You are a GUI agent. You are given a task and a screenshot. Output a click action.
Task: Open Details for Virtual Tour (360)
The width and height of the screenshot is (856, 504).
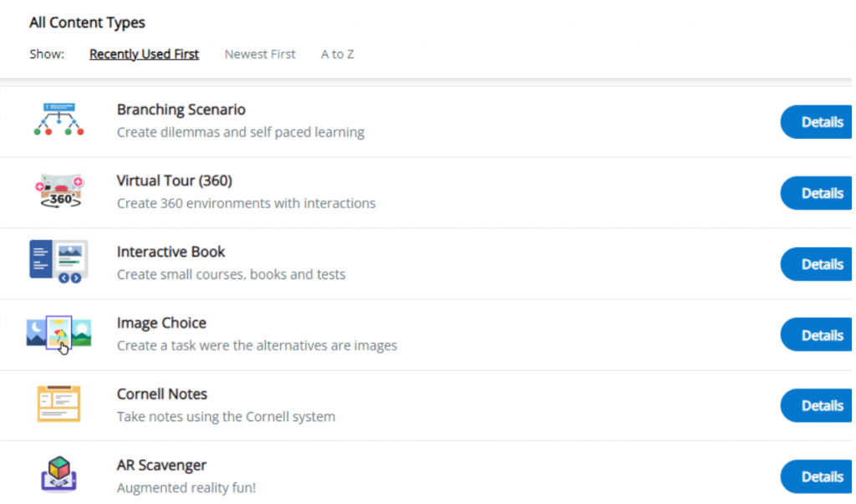pos(817,193)
